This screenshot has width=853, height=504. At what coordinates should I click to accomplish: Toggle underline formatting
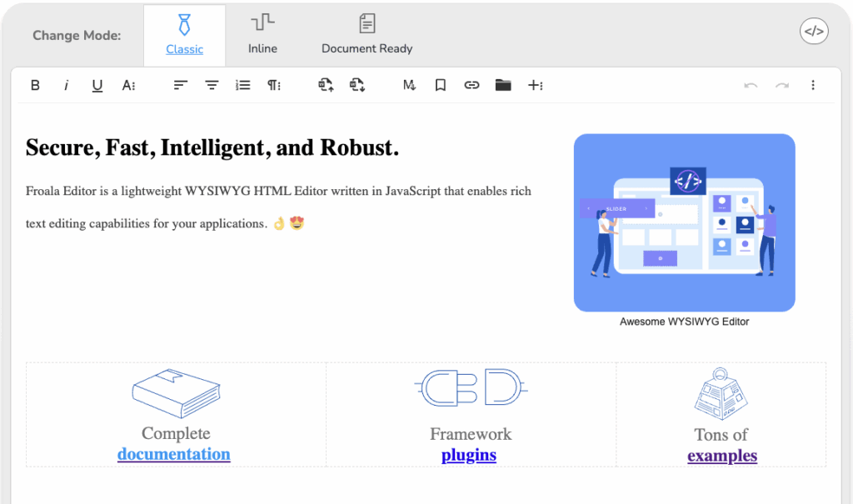pyautogui.click(x=97, y=86)
